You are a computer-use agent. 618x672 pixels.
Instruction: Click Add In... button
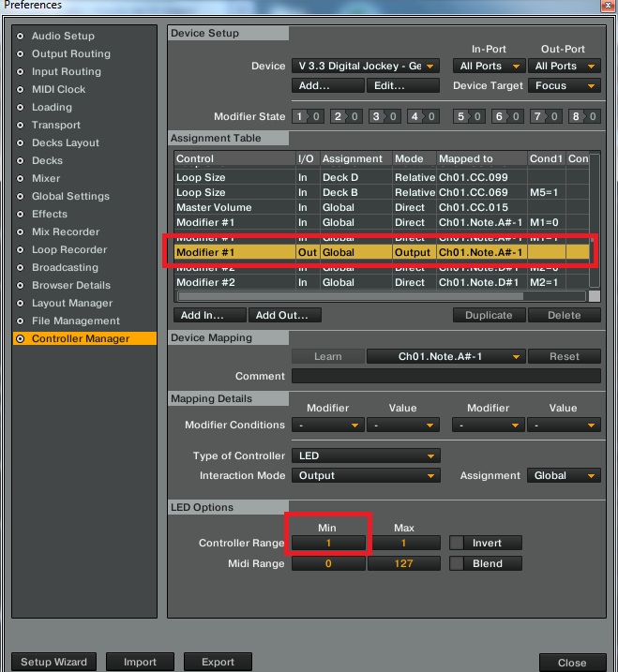click(210, 316)
